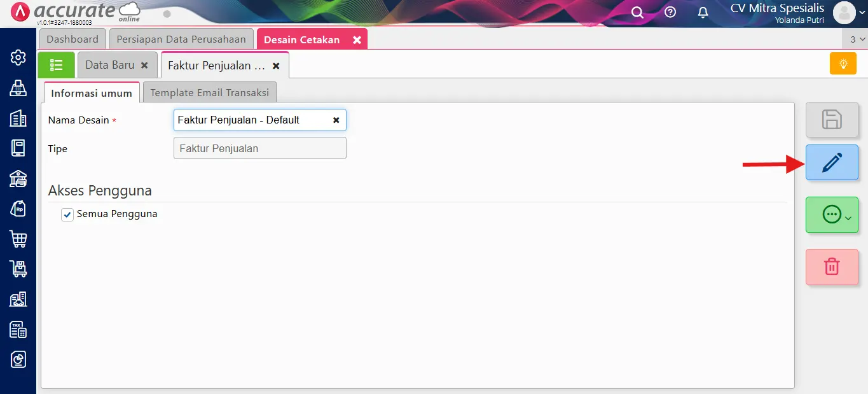868x394 pixels.
Task: Click the gray floppy disk save button
Action: click(832, 120)
